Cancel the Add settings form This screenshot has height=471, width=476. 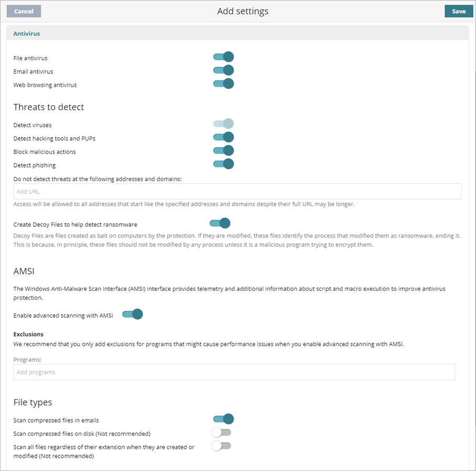click(x=23, y=11)
